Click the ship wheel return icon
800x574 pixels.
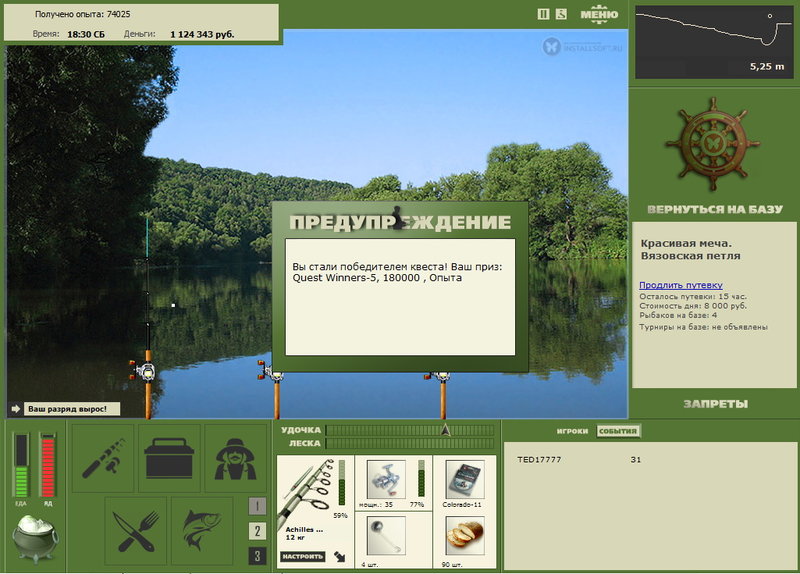point(713,143)
